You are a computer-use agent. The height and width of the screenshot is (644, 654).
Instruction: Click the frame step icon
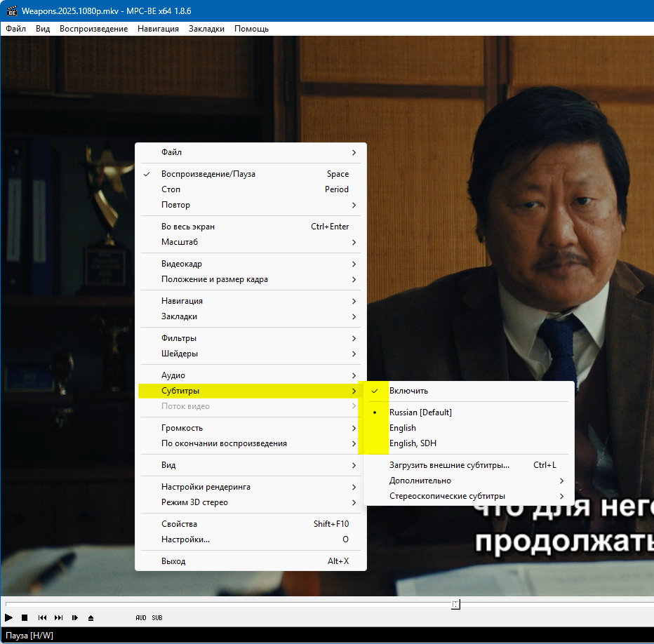click(74, 617)
